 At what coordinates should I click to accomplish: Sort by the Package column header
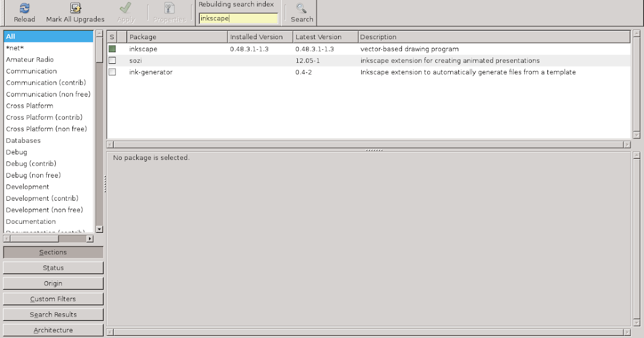[x=177, y=37]
